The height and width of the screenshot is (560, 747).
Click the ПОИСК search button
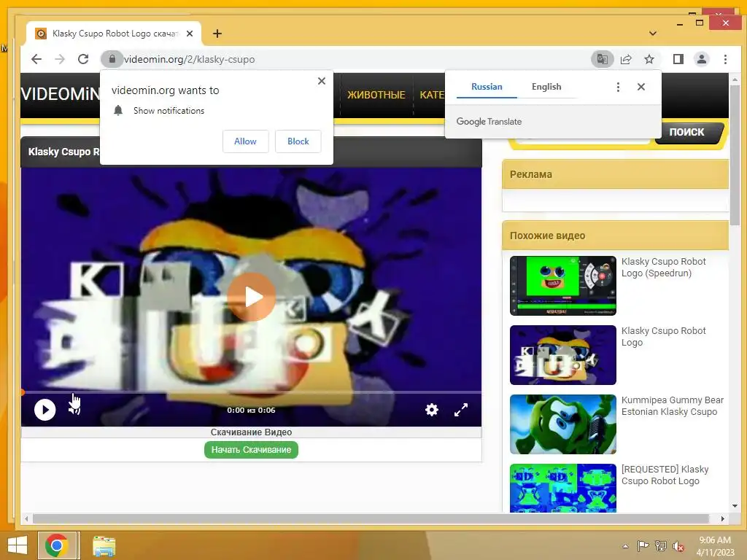689,133
